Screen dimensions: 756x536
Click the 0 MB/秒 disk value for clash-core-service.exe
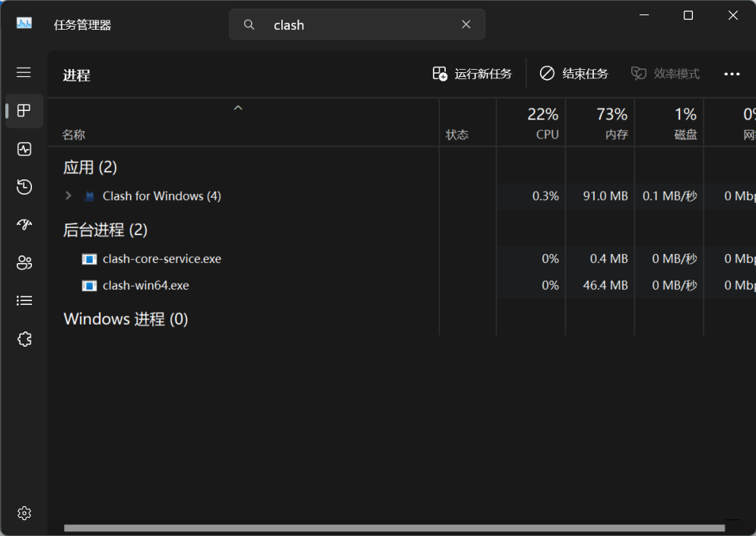click(x=675, y=258)
